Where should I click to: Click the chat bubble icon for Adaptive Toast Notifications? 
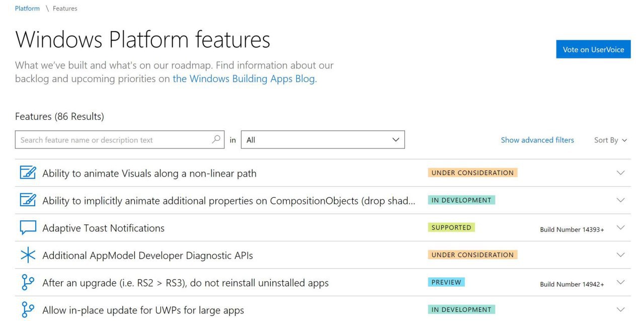[28, 227]
